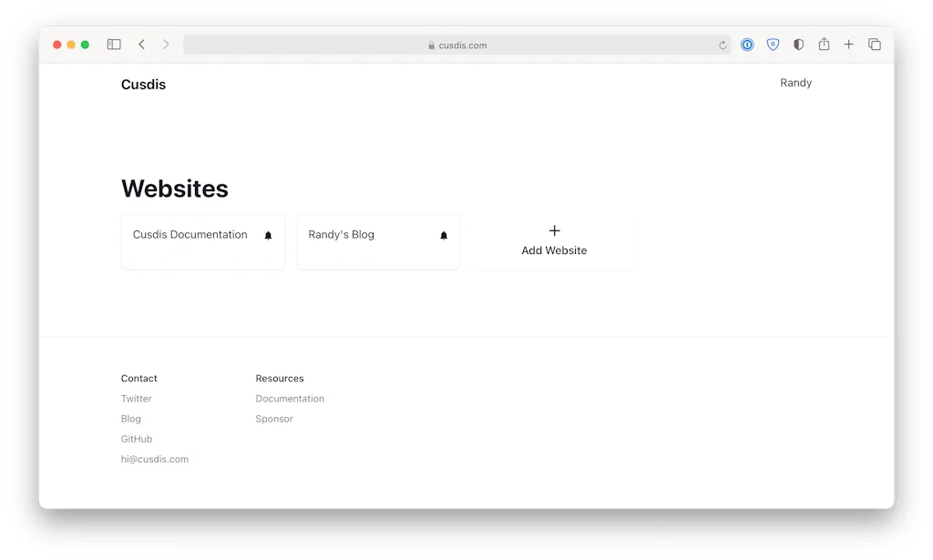Toggle the Safari sidebar
The width and height of the screenshot is (933, 560).
[x=113, y=44]
